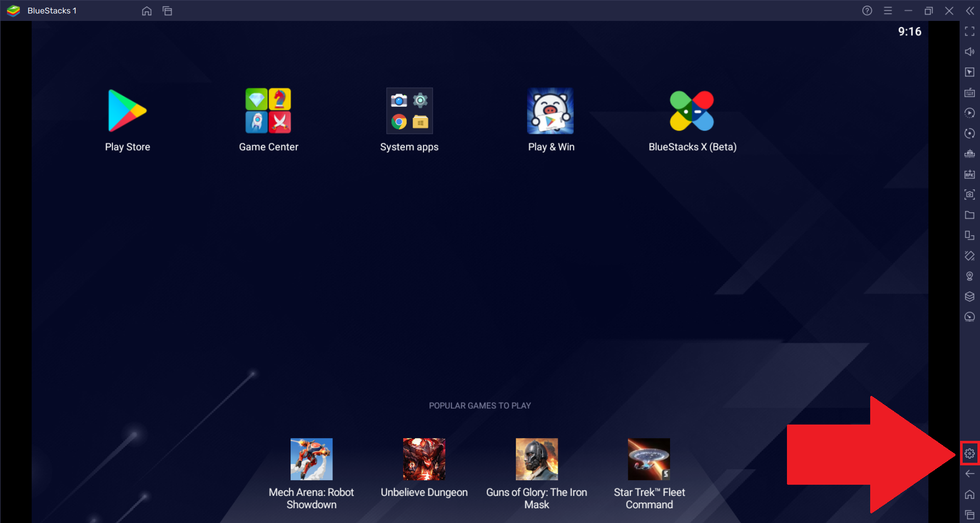This screenshot has height=523, width=980.
Task: Go to the home tab in the title bar
Action: coord(147,11)
